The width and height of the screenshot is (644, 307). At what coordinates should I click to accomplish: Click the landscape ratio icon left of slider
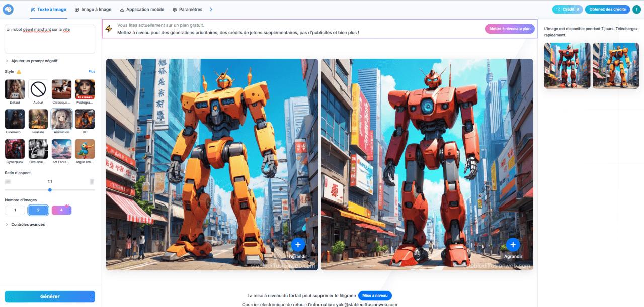point(8,181)
